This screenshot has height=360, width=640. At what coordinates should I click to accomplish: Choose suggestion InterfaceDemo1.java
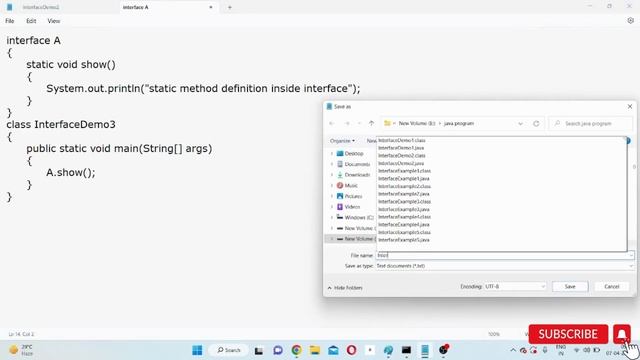401,148
